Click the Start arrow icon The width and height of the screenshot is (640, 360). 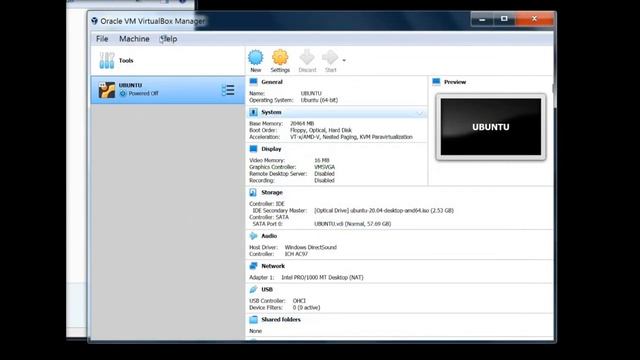tap(330, 58)
